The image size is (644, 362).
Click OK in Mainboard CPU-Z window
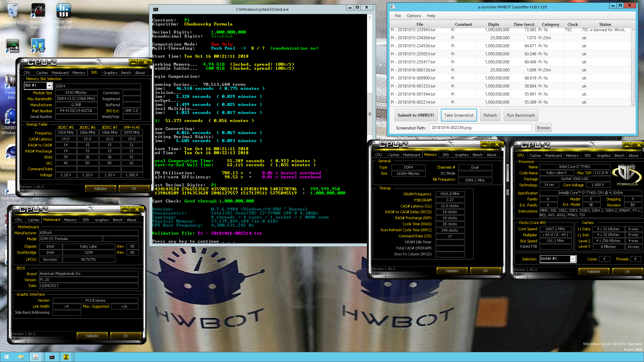point(125,336)
